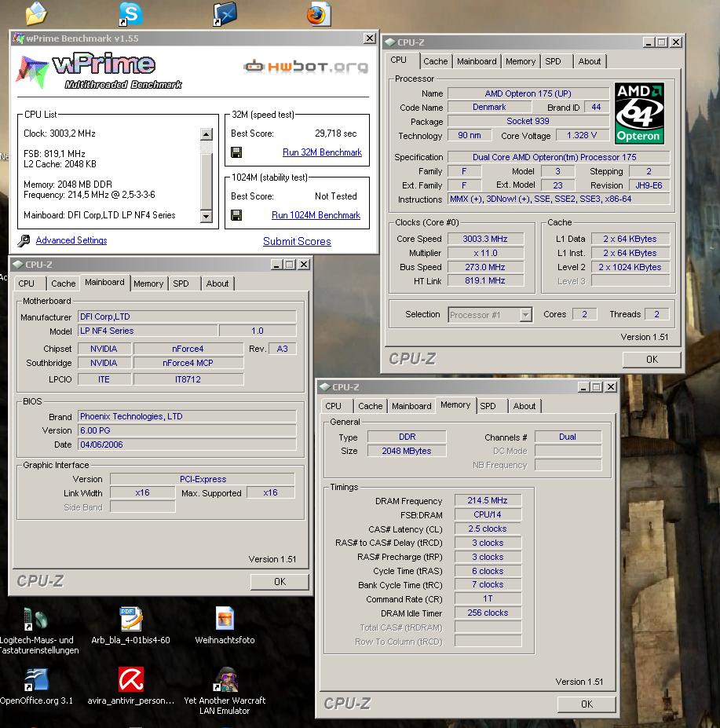Open the Weihnachtsfoto desktop file
Image resolution: width=720 pixels, height=728 pixels.
click(225, 620)
